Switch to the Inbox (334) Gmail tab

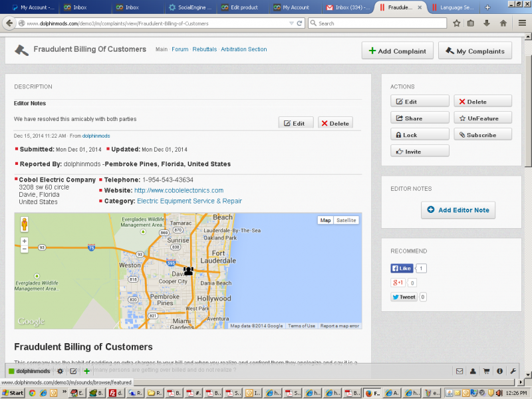coord(348,7)
